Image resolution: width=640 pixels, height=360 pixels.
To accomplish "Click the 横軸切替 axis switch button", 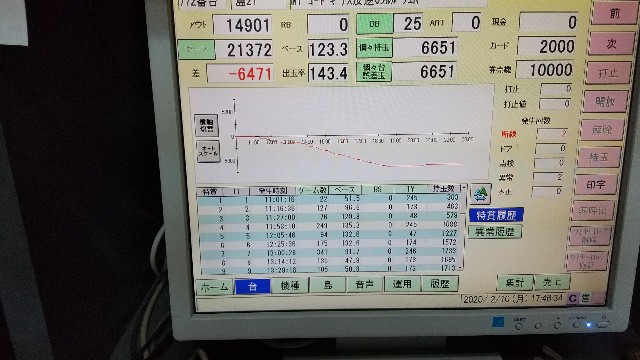I will coord(206,125).
